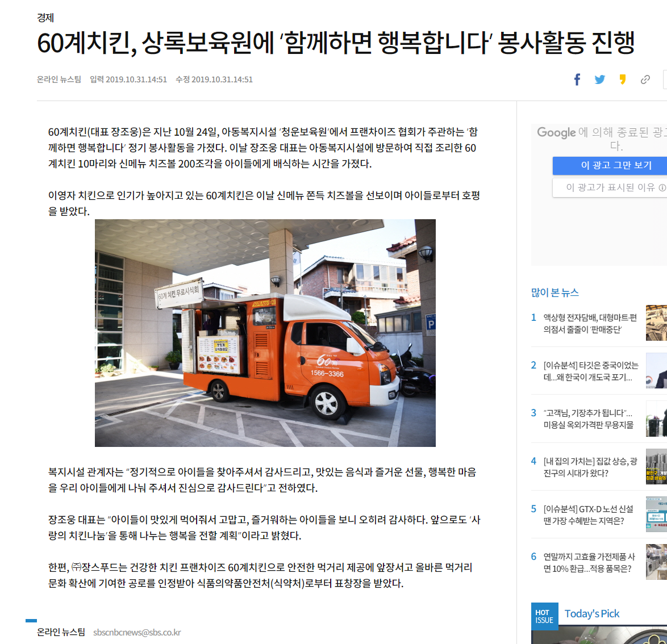Click thumbnail beside 미용실 옥외가격판 news
Viewport: 667px width, 644px height.
pyautogui.click(x=656, y=419)
